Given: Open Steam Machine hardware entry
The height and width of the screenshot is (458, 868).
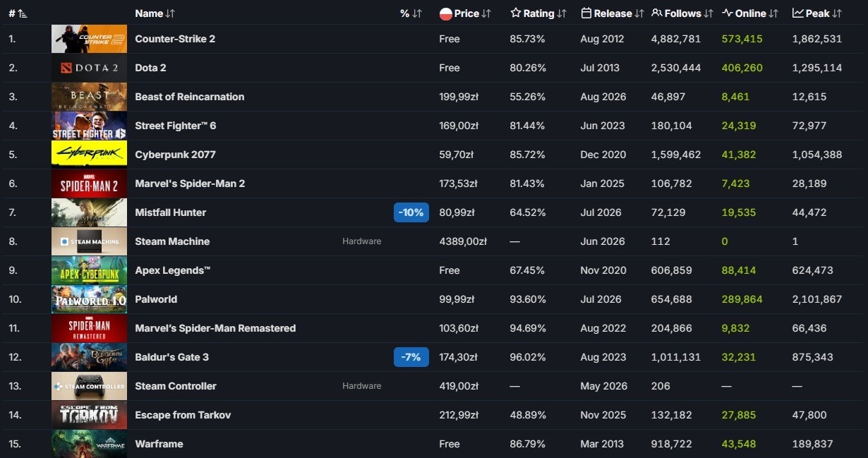Looking at the screenshot, I should [172, 241].
